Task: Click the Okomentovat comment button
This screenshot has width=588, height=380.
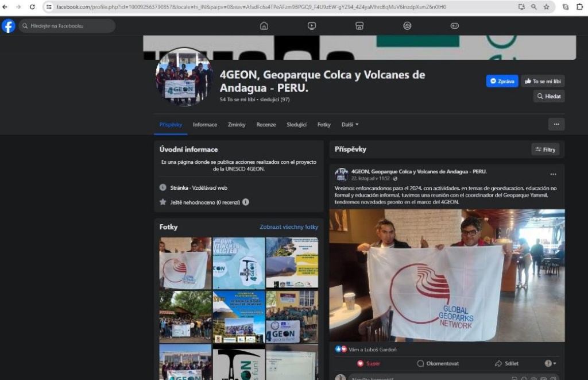Action: 438,363
